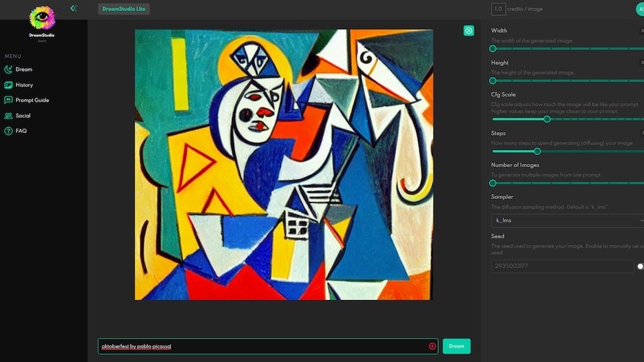Open Prompt Guide menu item

click(32, 100)
